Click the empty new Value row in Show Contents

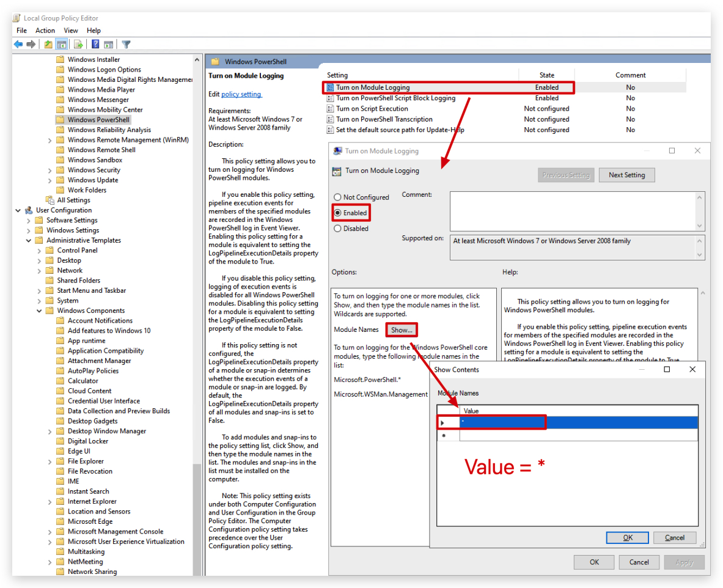pos(578,435)
